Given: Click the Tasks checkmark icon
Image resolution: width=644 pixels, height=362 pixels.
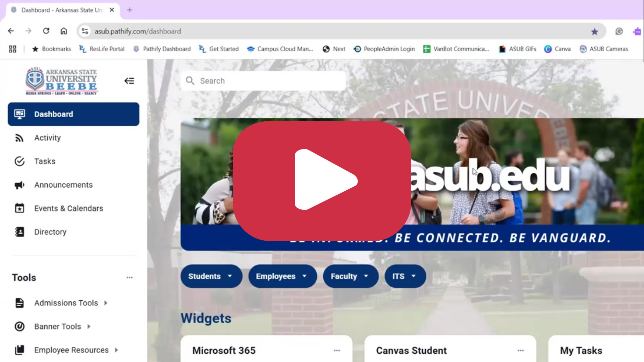Looking at the screenshot, I should coord(19,161).
